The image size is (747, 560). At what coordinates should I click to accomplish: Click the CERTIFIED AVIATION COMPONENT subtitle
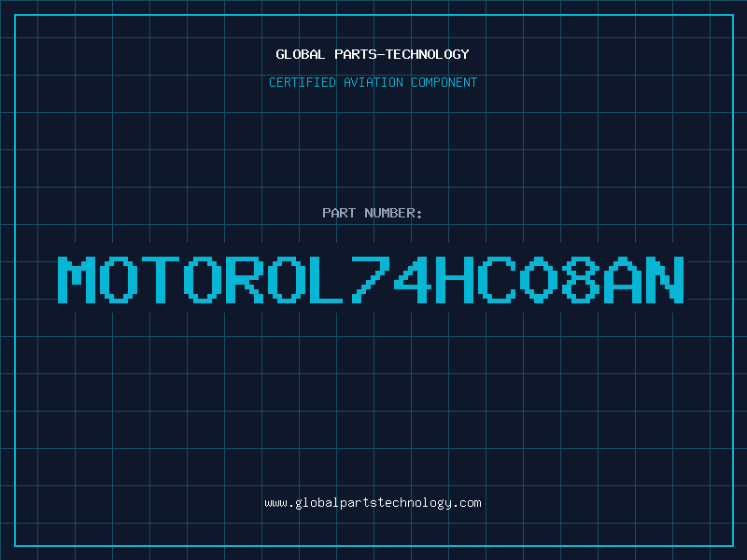point(373,82)
